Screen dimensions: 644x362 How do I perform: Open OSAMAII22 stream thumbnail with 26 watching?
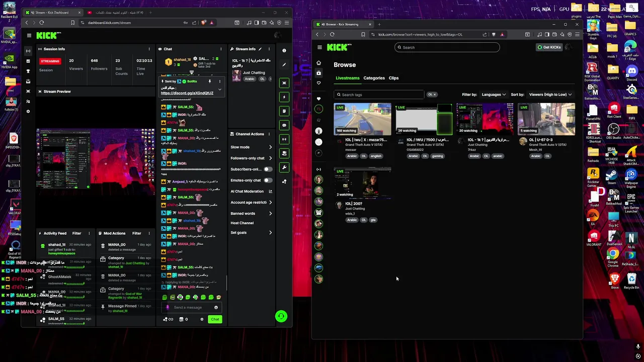click(424, 119)
